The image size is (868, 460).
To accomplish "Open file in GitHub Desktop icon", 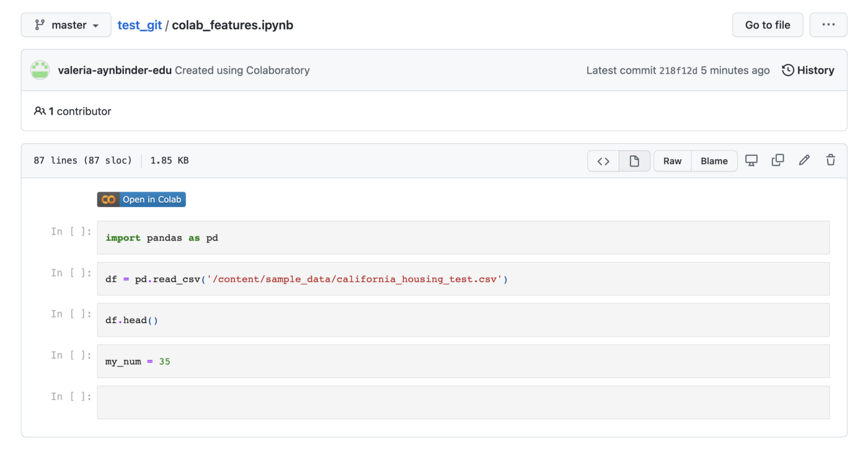I will point(751,161).
